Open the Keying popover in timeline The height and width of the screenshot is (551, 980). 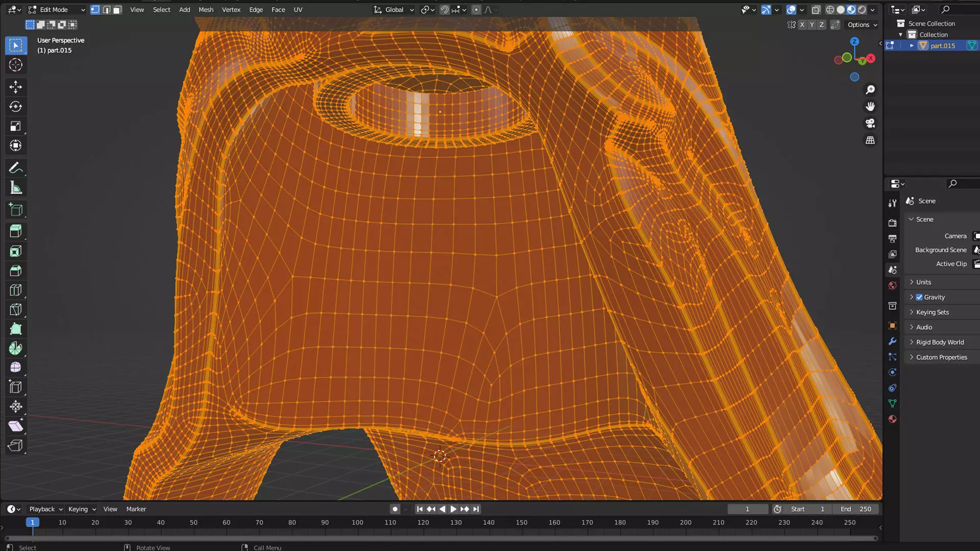[x=82, y=509]
